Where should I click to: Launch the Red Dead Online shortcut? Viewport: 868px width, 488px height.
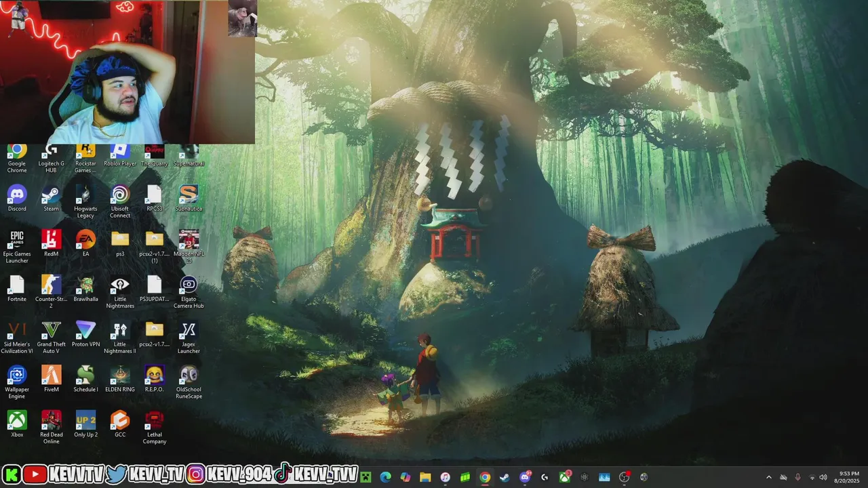tap(51, 428)
